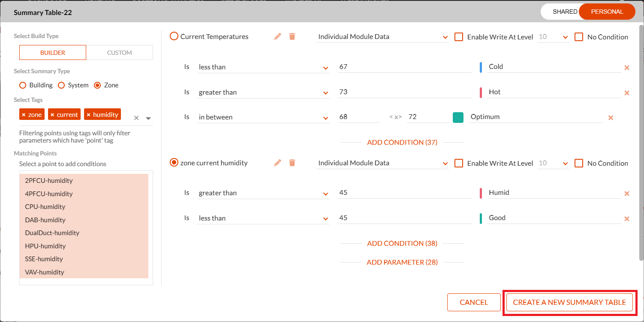Viewport: 644px width, 322px height.
Task: Clear all selected tags
Action: click(x=136, y=118)
